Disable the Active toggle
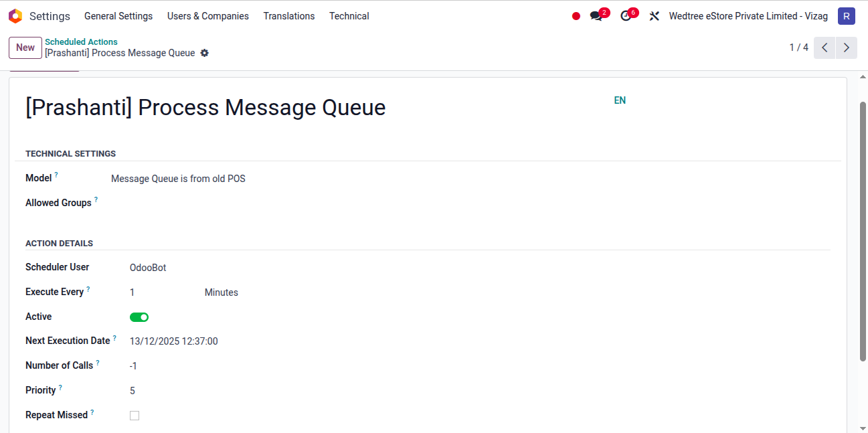This screenshot has width=868, height=433. click(139, 317)
